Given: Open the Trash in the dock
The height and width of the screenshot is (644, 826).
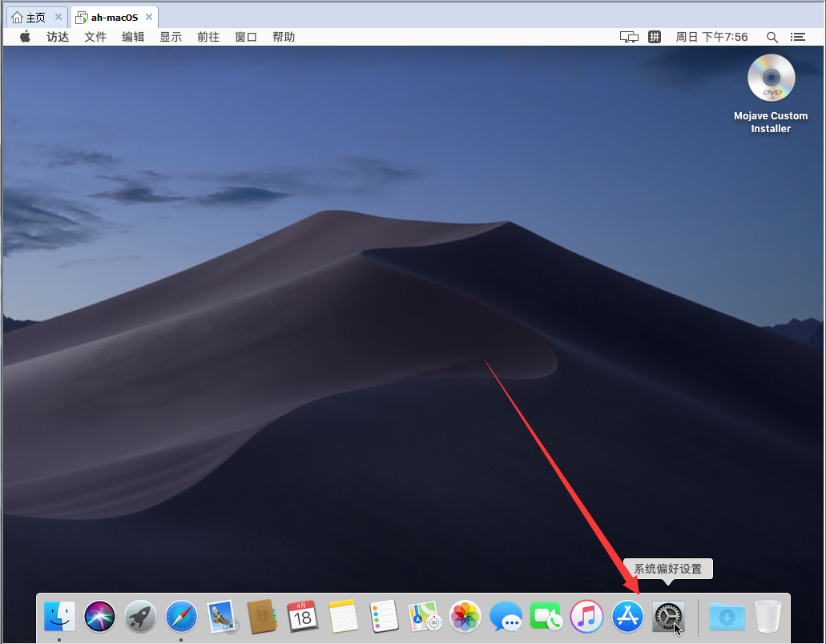Looking at the screenshot, I should pos(768,617).
